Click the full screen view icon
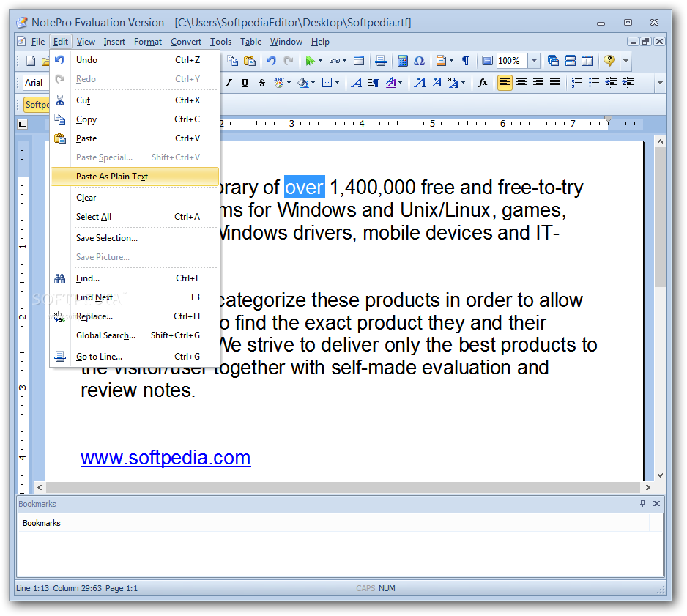 pos(487,61)
